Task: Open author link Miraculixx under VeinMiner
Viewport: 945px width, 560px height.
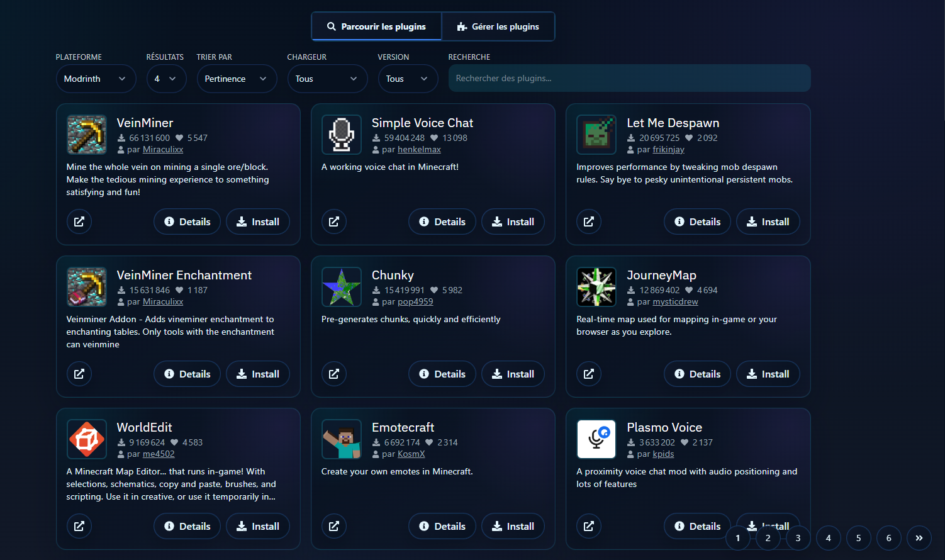Action: (163, 150)
